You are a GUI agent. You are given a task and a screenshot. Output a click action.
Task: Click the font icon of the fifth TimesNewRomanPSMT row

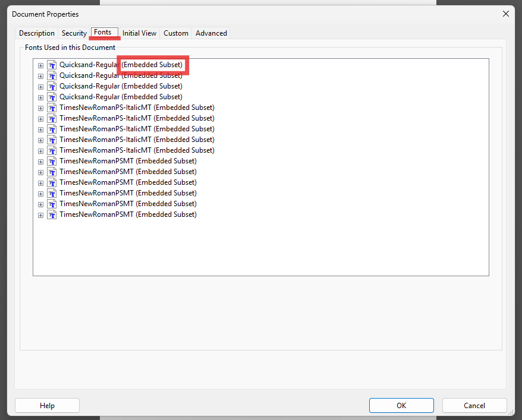[x=52, y=204]
